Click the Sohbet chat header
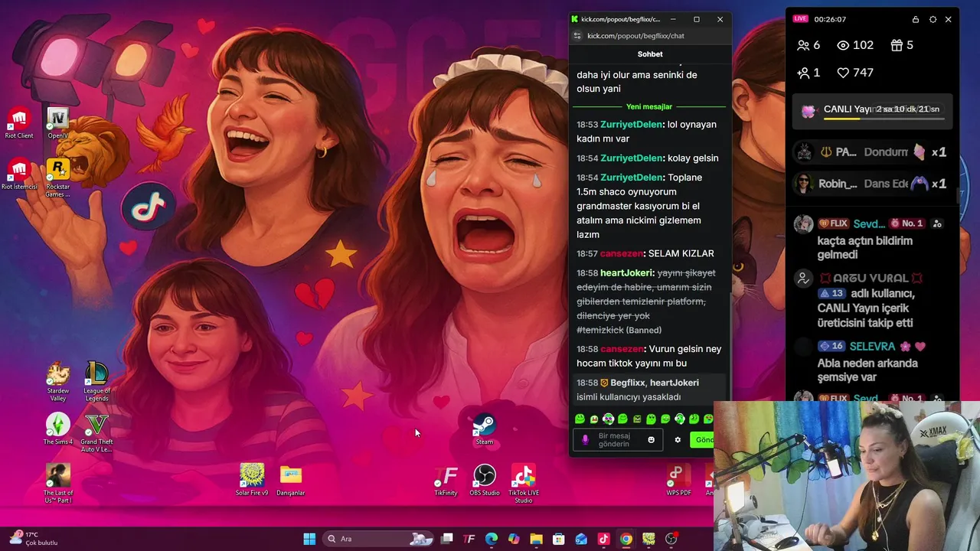This screenshot has height=551, width=980. point(649,54)
